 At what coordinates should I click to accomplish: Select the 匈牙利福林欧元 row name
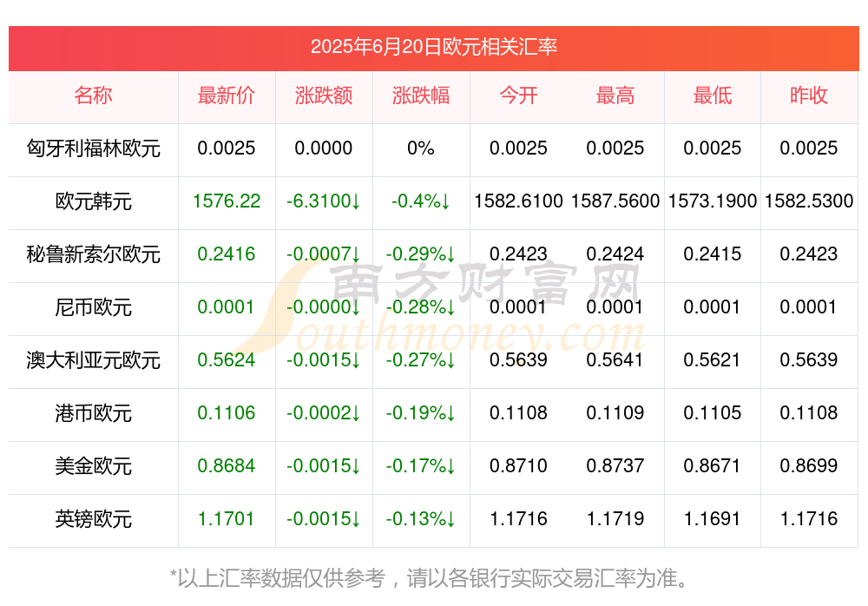point(93,148)
